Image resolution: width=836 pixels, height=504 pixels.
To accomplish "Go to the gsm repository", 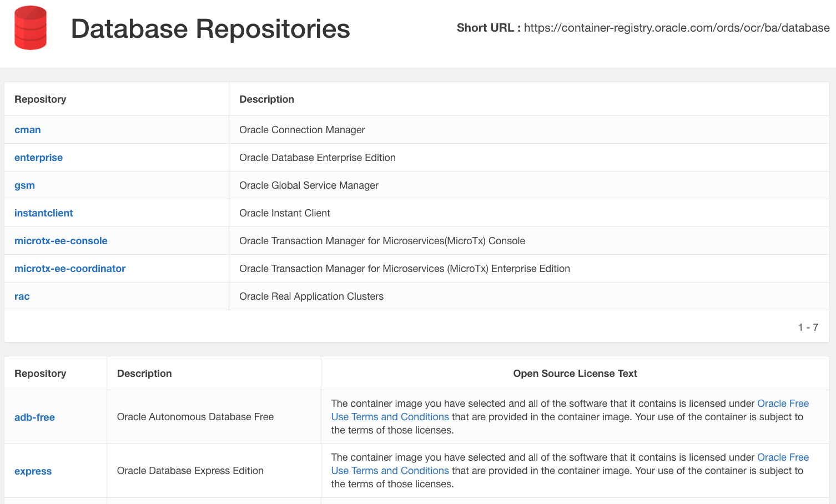I will pos(24,185).
